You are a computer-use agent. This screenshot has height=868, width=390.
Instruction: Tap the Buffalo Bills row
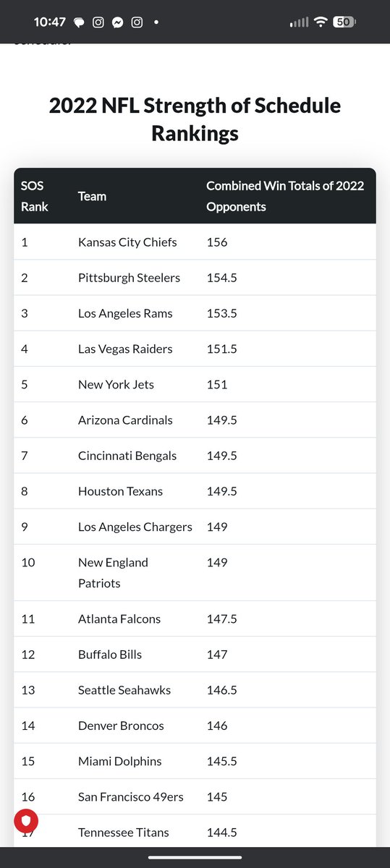point(195,655)
